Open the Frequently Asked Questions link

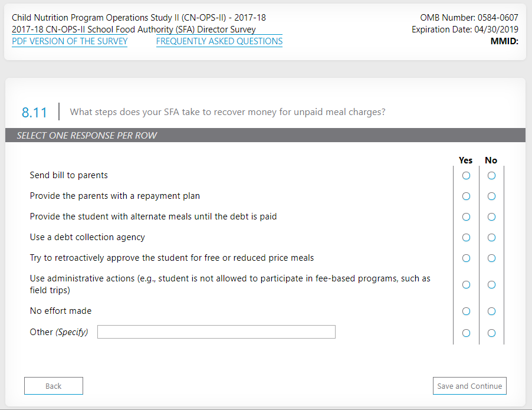pos(219,41)
